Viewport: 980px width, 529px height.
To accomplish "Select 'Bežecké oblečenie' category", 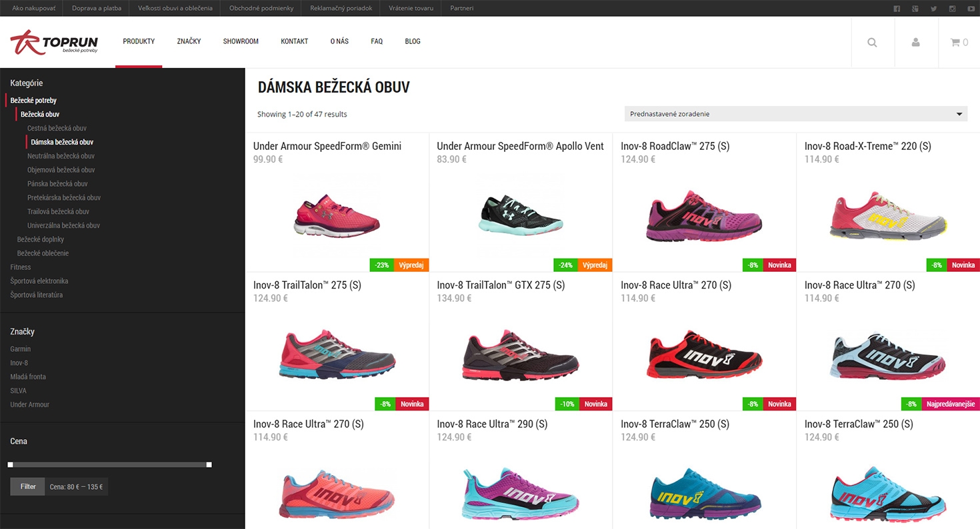I will [43, 253].
